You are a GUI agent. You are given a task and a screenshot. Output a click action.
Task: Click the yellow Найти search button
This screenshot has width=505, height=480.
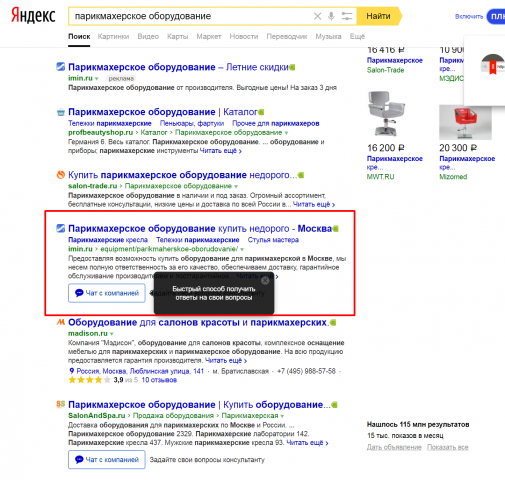pyautogui.click(x=379, y=16)
